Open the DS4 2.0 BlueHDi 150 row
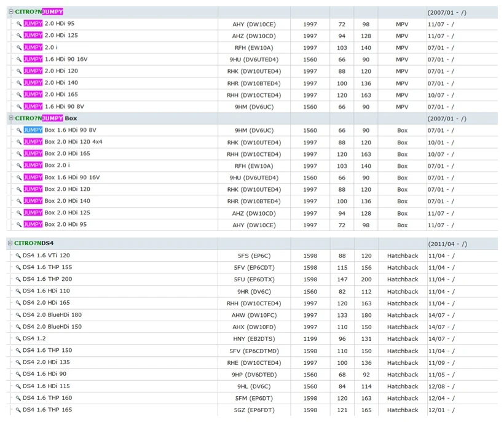Viewport: 504px width, 422px height. coord(252,327)
